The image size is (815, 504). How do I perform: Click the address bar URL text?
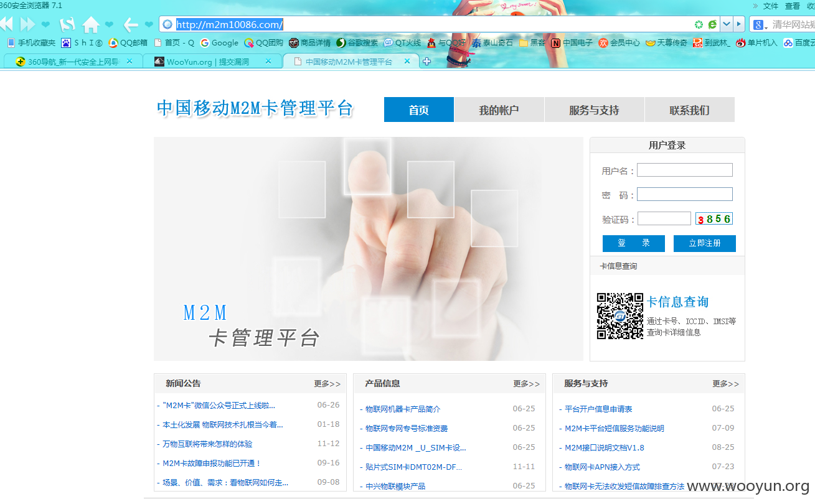point(229,25)
